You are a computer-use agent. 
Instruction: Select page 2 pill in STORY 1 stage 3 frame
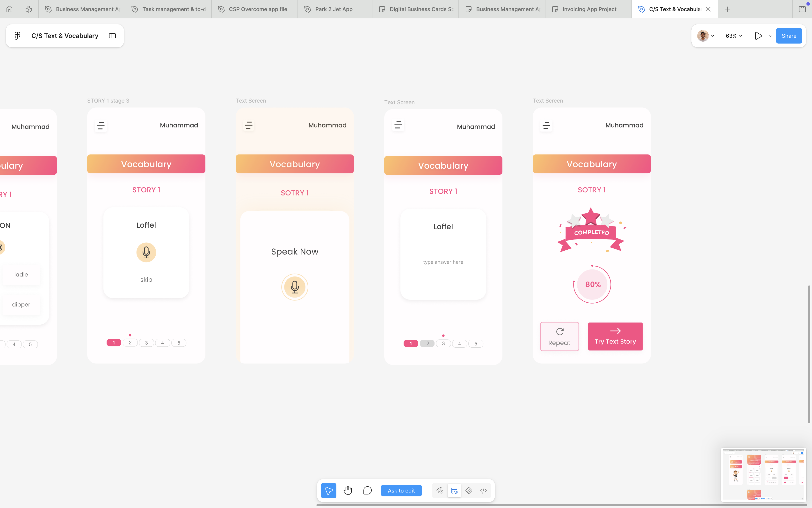pyautogui.click(x=130, y=343)
